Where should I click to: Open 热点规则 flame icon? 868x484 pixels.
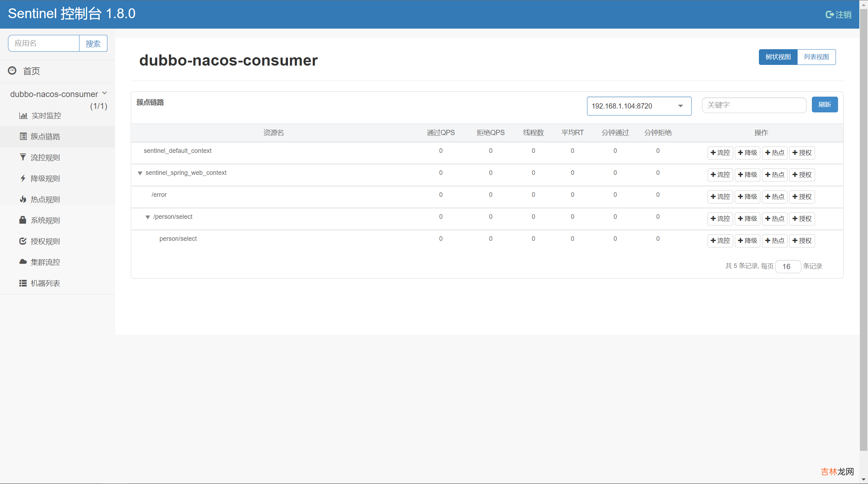click(23, 199)
